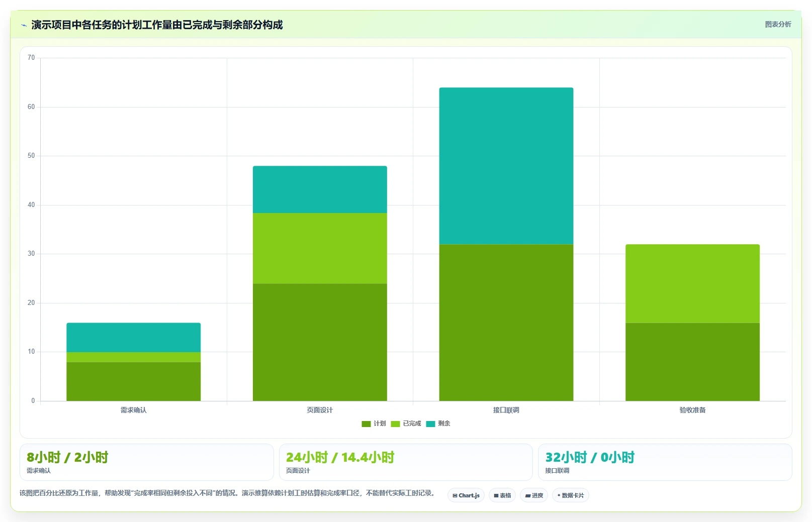812x522 pixels.
Task: Click the 接口联调 x-axis label
Action: pos(506,410)
